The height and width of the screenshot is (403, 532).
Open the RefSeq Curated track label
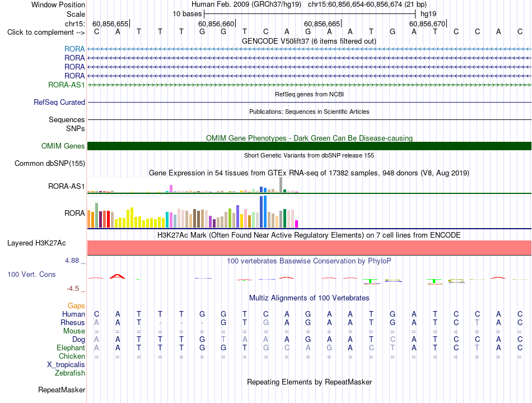point(59,102)
